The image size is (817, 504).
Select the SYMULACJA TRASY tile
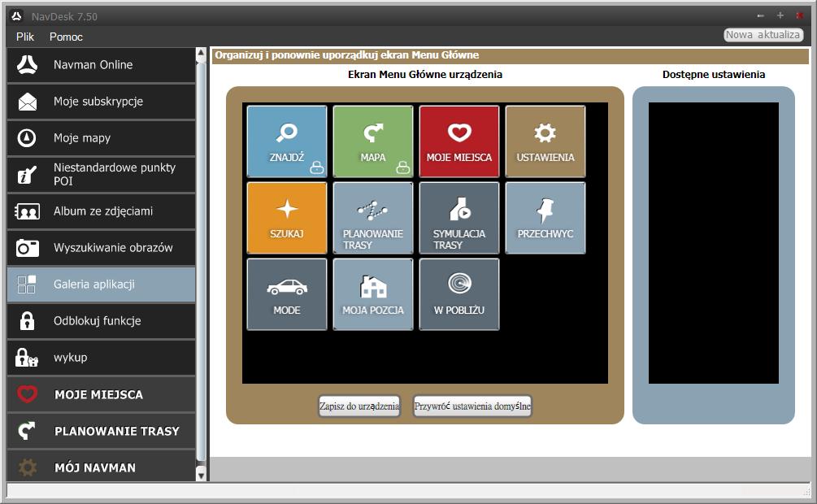tap(459, 218)
